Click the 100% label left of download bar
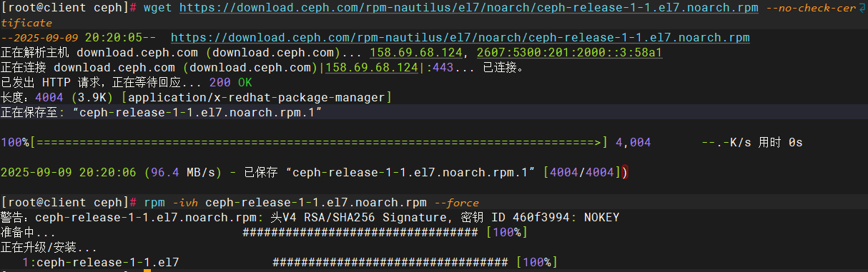 [15, 143]
